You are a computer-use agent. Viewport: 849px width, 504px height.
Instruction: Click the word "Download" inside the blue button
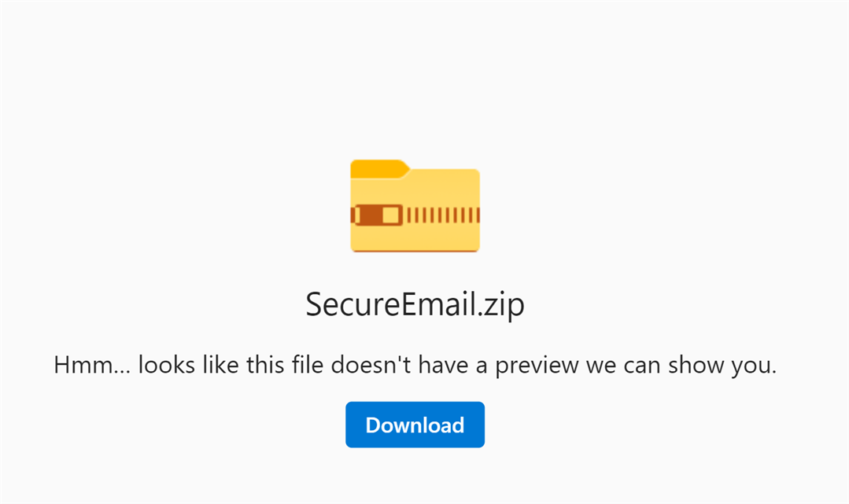point(415,425)
